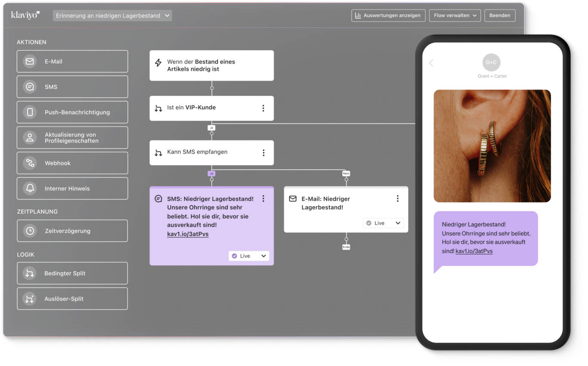The width and height of the screenshot is (588, 366).
Task: Open the flow name dropdown "Erinnerung an niedrigen Lagerbestand"
Action: (112, 15)
